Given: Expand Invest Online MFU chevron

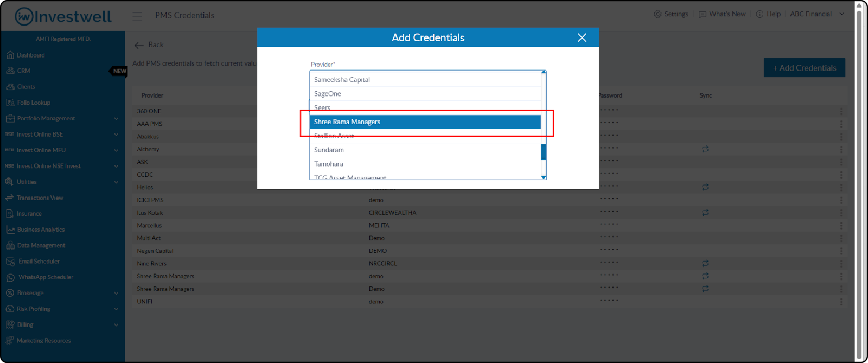Looking at the screenshot, I should pyautogui.click(x=116, y=150).
